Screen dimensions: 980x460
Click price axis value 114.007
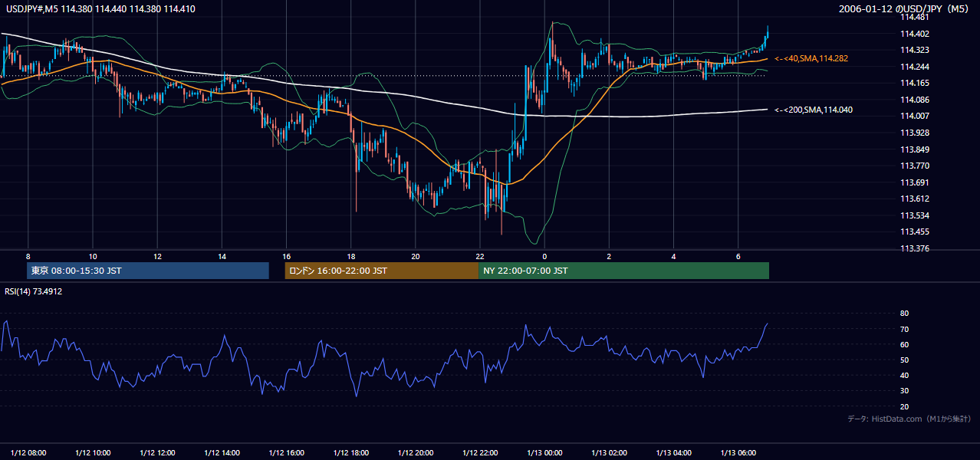[x=915, y=116]
